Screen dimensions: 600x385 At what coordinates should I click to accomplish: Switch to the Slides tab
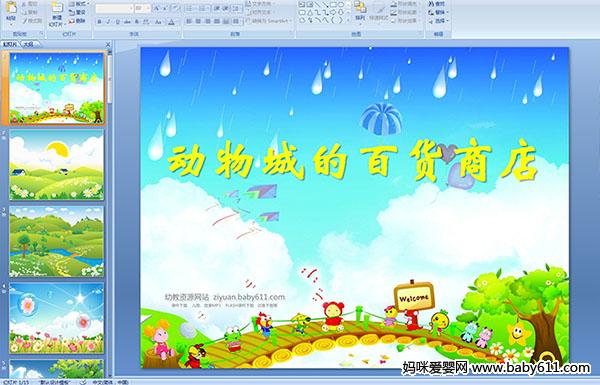click(10, 44)
